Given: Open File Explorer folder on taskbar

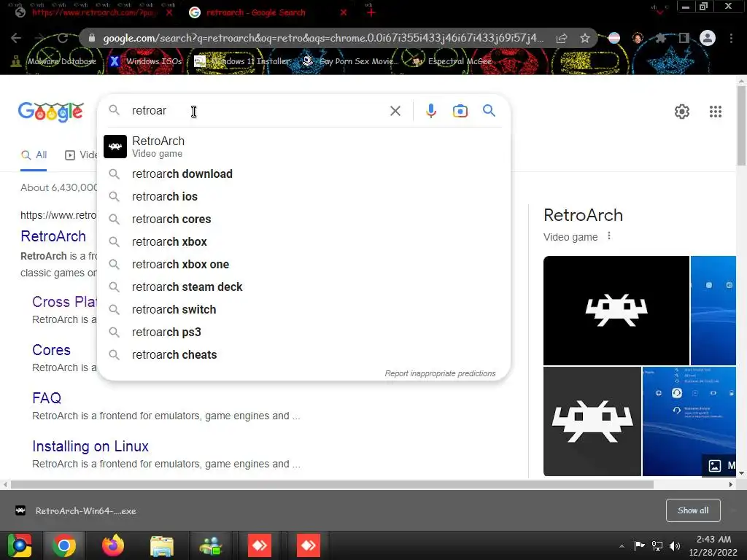Looking at the screenshot, I should click(162, 545).
